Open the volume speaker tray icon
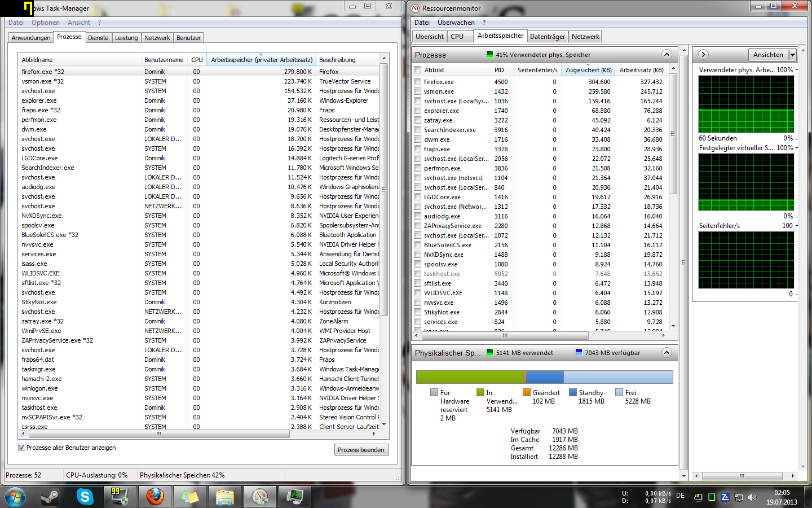 click(752, 497)
